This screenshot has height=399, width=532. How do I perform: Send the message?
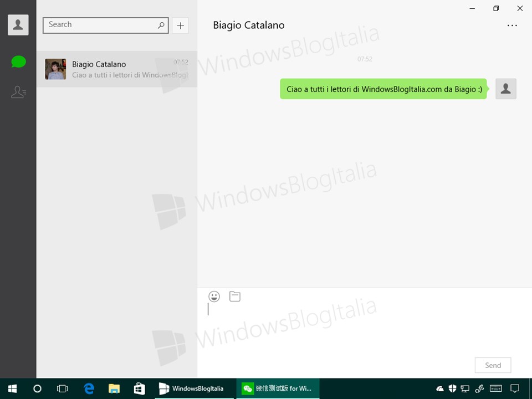493,365
